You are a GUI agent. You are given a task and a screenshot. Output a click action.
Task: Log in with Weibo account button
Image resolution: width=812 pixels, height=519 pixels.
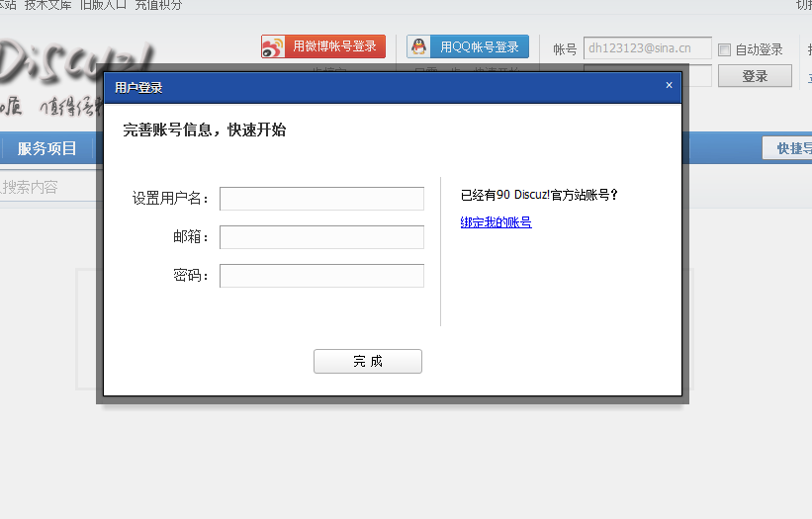pos(323,46)
